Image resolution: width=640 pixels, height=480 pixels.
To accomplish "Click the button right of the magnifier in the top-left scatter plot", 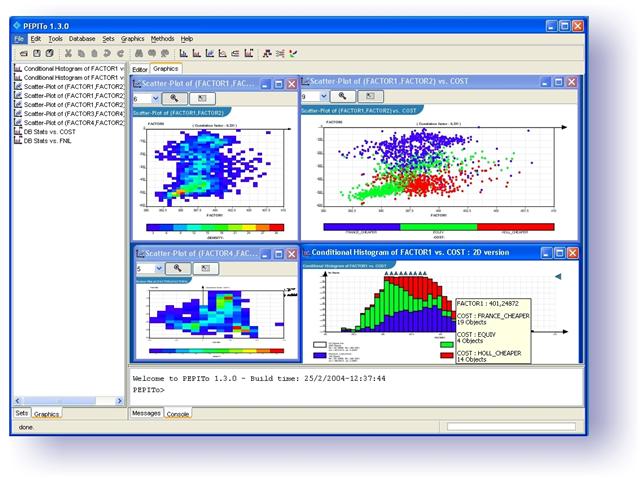I will 203,99.
